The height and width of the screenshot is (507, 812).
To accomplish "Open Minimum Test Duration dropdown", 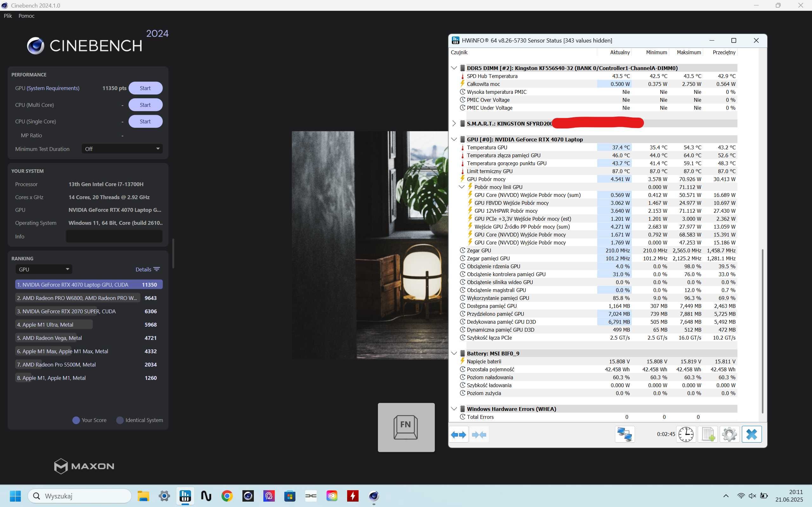I will click(x=122, y=149).
